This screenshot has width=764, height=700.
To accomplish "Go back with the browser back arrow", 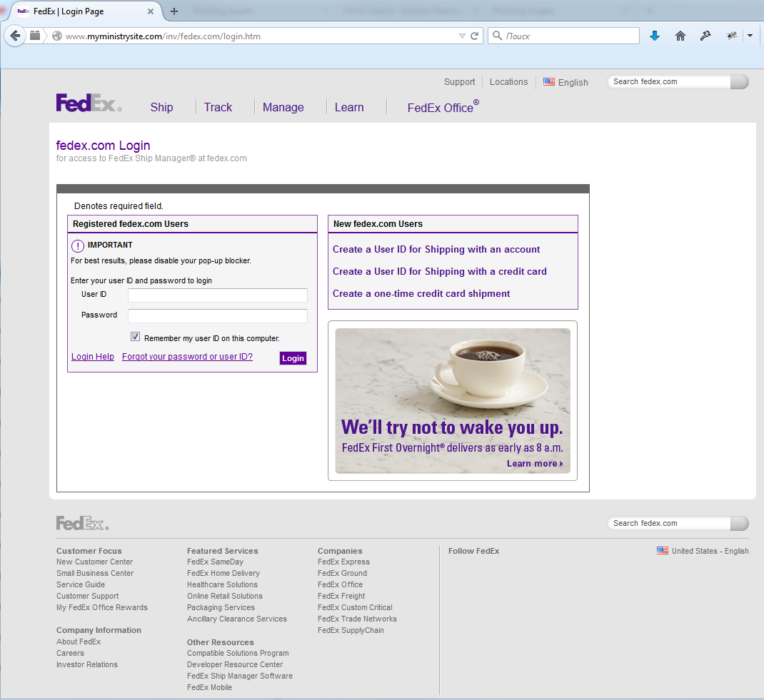I will pyautogui.click(x=15, y=36).
